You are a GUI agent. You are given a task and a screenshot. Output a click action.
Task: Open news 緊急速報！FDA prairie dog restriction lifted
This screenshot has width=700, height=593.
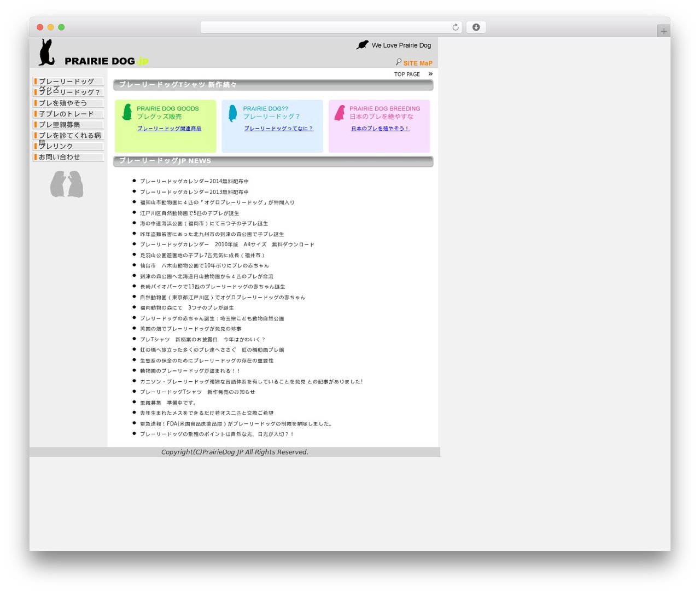click(237, 424)
